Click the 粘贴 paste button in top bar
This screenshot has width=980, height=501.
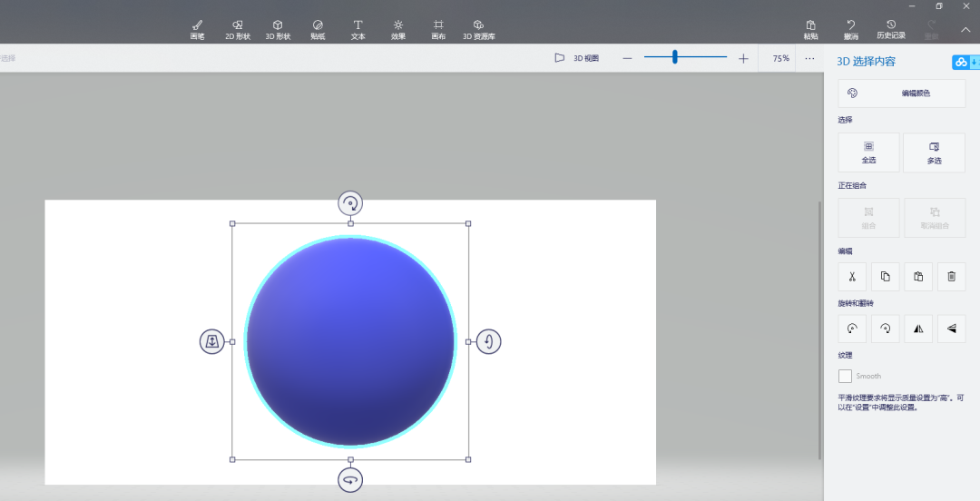pyautogui.click(x=810, y=29)
